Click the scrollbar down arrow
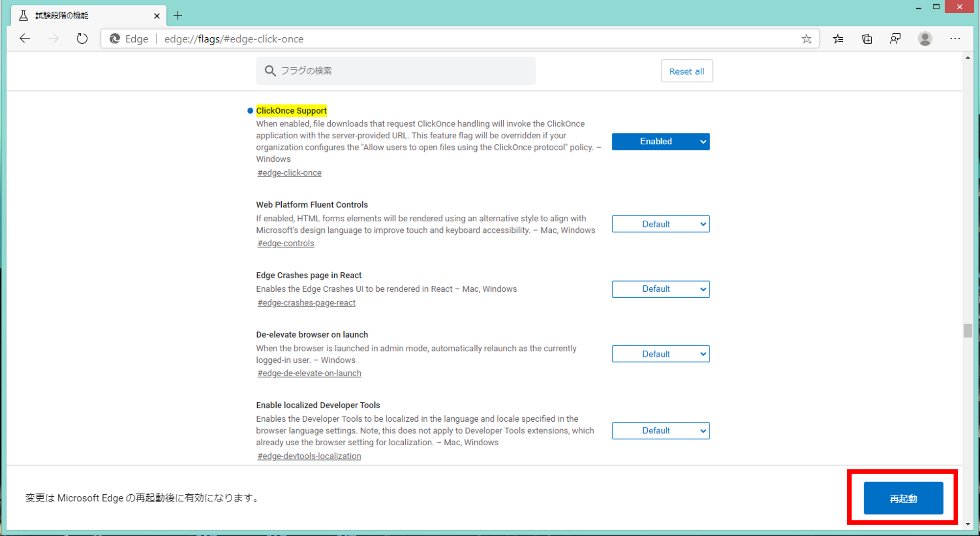Viewport: 980px width, 536px height. [x=967, y=524]
